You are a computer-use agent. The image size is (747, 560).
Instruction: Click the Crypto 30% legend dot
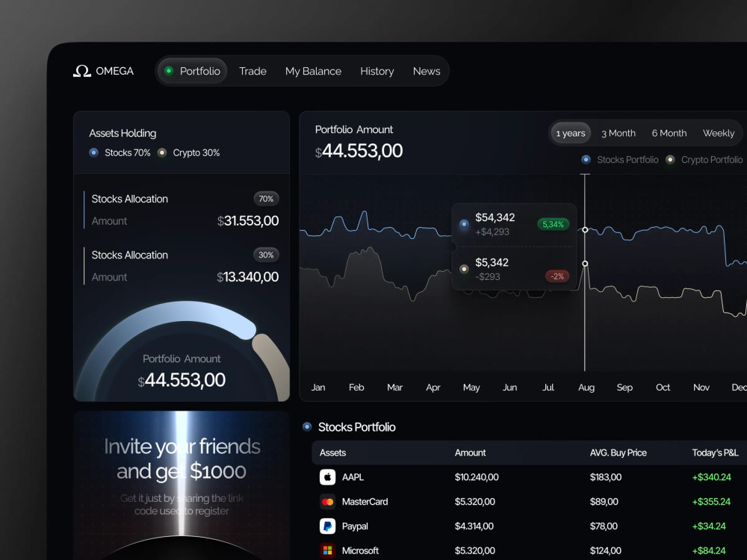click(x=162, y=152)
